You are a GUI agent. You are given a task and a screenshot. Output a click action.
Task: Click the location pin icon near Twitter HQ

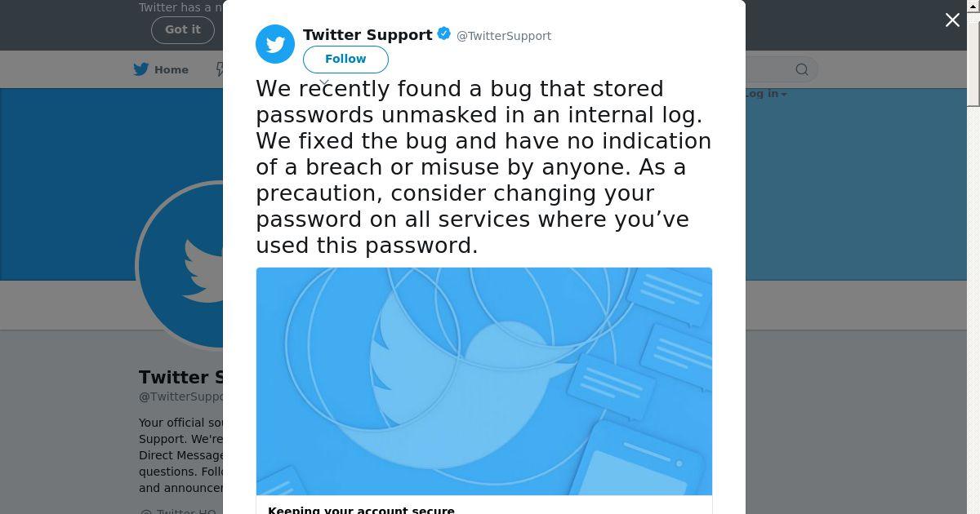click(146, 511)
